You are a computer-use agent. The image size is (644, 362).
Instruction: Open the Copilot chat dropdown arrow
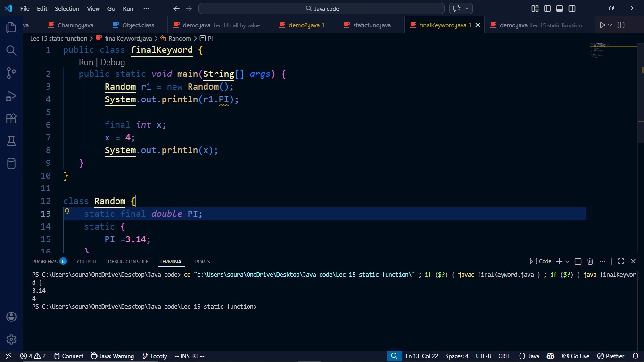click(467, 8)
